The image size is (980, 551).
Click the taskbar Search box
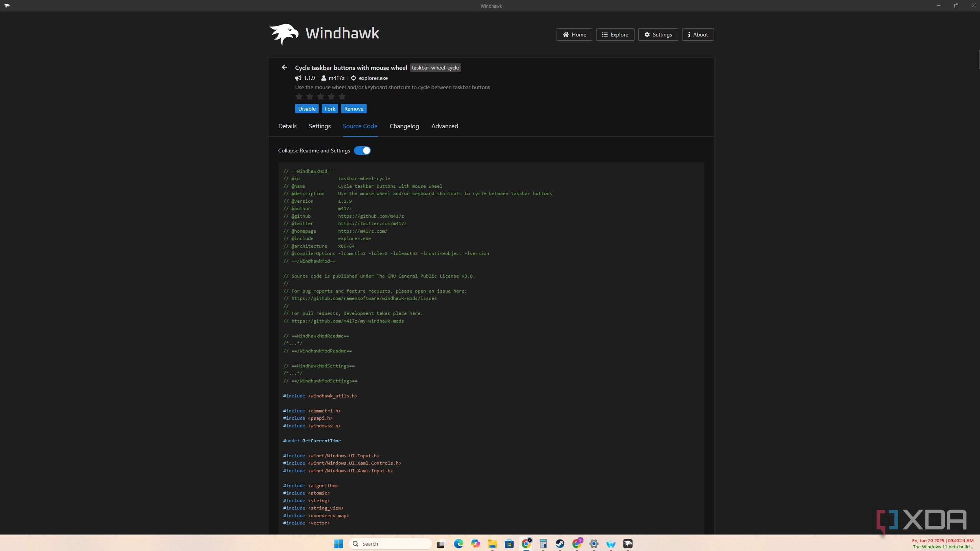click(x=390, y=544)
